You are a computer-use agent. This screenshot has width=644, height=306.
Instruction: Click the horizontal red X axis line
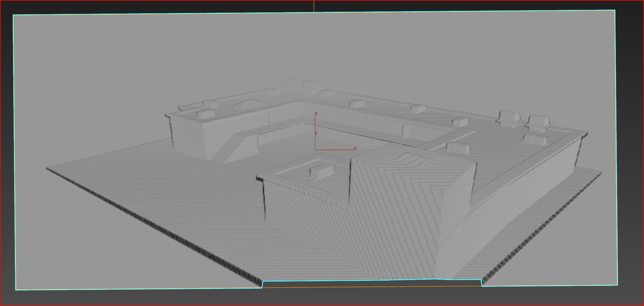335,150
